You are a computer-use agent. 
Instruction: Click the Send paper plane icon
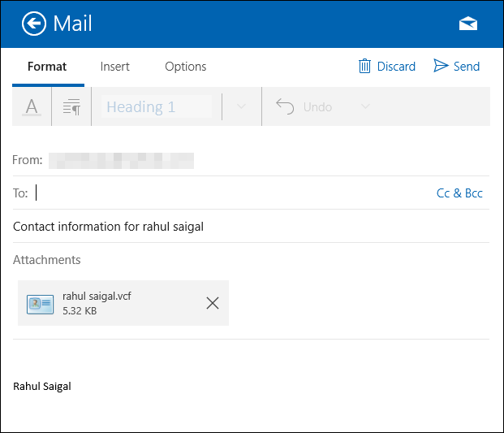[441, 67]
